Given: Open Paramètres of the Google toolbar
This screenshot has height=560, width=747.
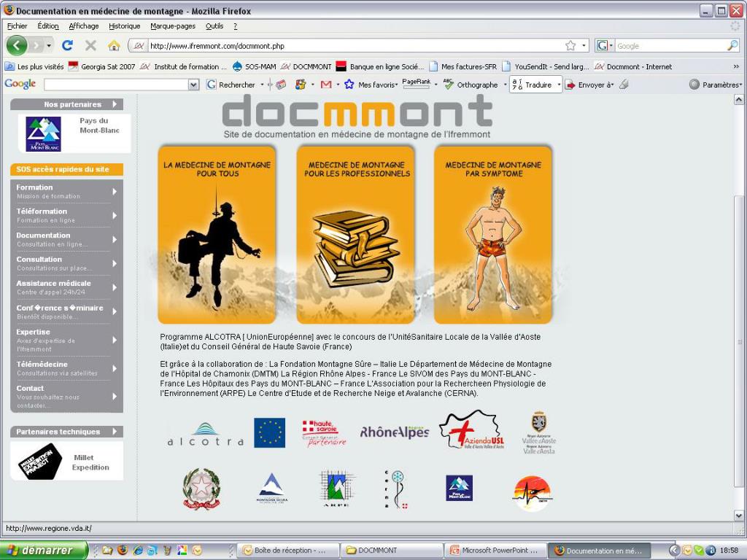Looking at the screenshot, I should pyautogui.click(x=716, y=85).
